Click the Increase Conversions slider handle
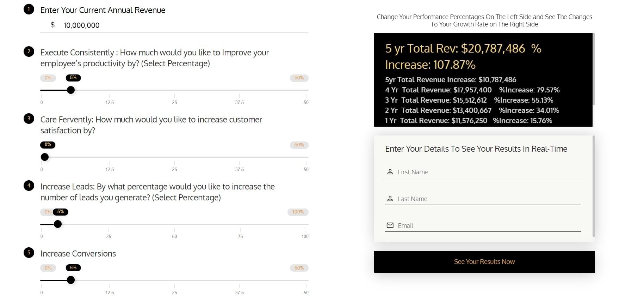The height and width of the screenshot is (302, 644). pos(71,280)
